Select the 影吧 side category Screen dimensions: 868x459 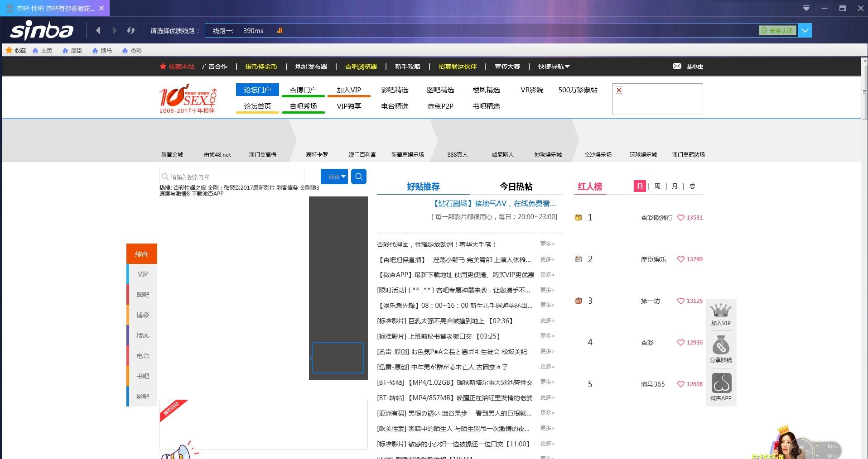pos(142,397)
